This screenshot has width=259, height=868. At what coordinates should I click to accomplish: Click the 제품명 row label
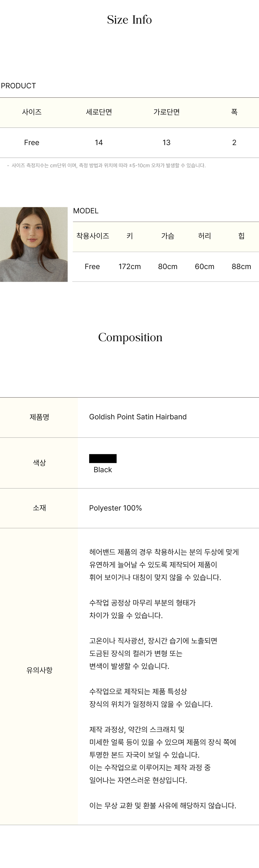[x=39, y=417]
